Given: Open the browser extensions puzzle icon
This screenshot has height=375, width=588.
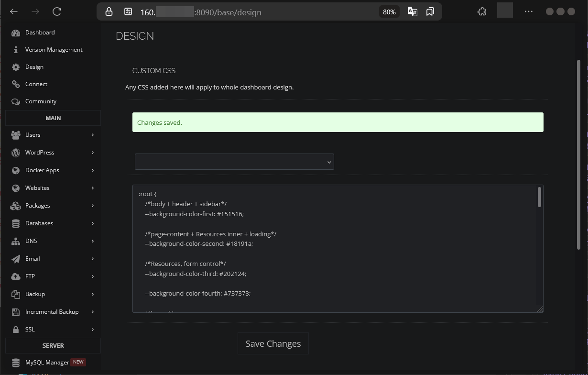Looking at the screenshot, I should pos(482,11).
